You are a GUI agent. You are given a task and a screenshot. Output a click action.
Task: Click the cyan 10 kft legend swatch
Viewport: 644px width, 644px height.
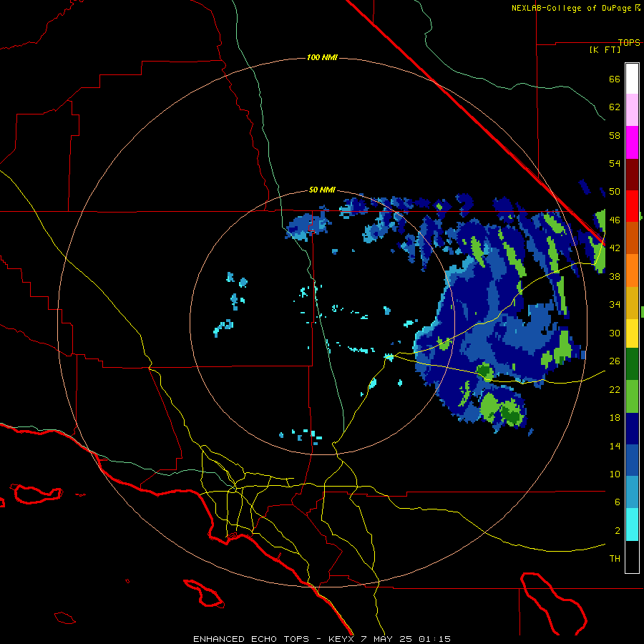click(632, 525)
